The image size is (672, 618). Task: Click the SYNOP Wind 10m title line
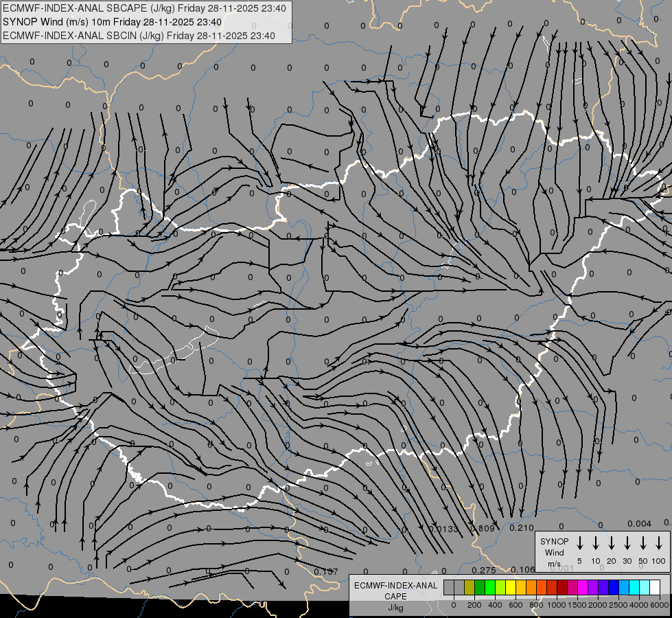tap(113, 22)
